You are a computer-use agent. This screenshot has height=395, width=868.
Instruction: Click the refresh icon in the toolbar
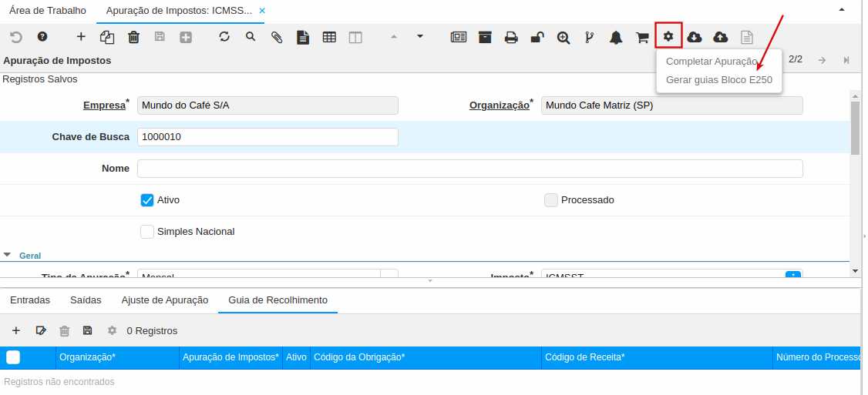224,36
